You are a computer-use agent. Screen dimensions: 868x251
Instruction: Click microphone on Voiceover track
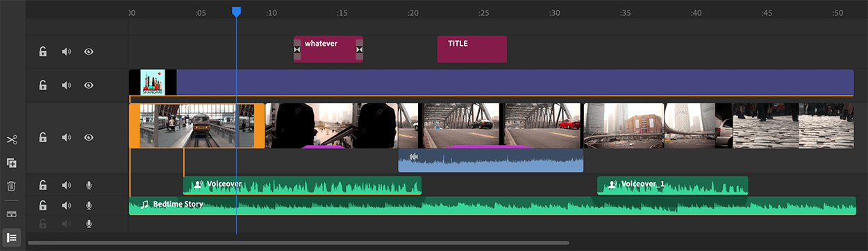tap(89, 185)
